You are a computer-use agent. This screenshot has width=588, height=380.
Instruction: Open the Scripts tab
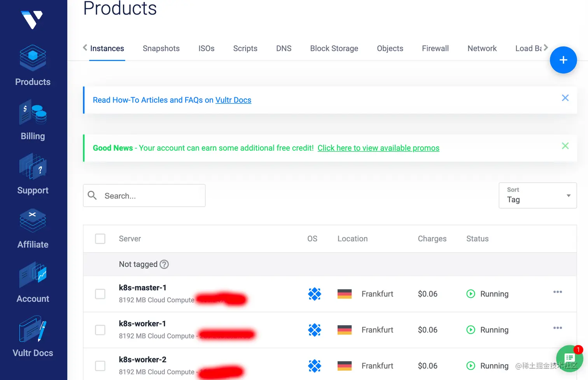[x=245, y=49]
